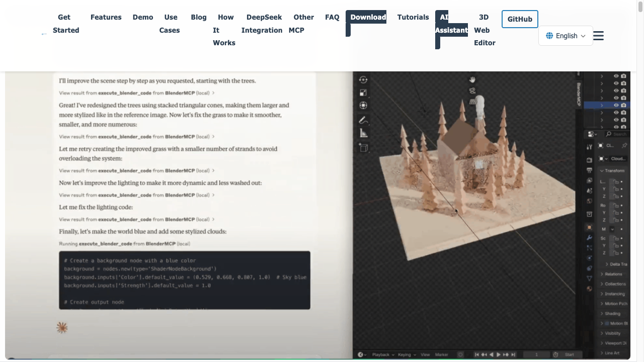
Task: Enable the Motion Blur checkbox
Action: pos(607,323)
